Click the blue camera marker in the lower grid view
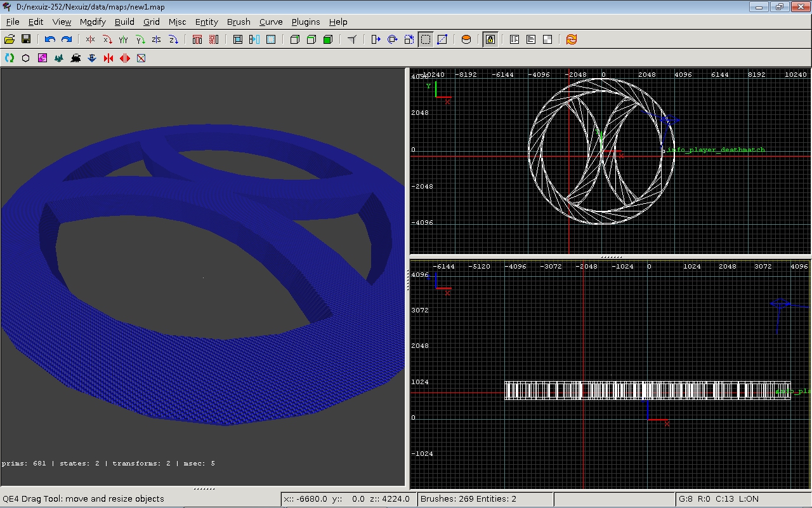This screenshot has height=508, width=812. click(x=780, y=304)
